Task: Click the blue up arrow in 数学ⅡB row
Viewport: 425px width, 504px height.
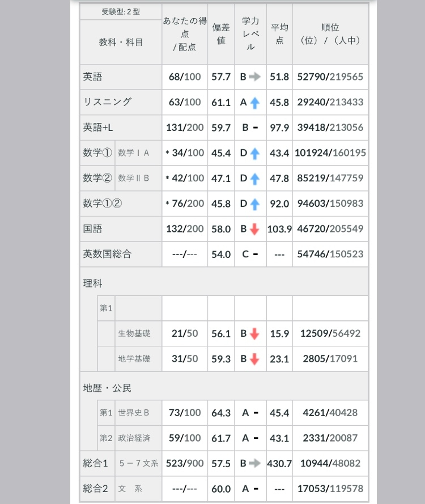Action: pyautogui.click(x=255, y=179)
